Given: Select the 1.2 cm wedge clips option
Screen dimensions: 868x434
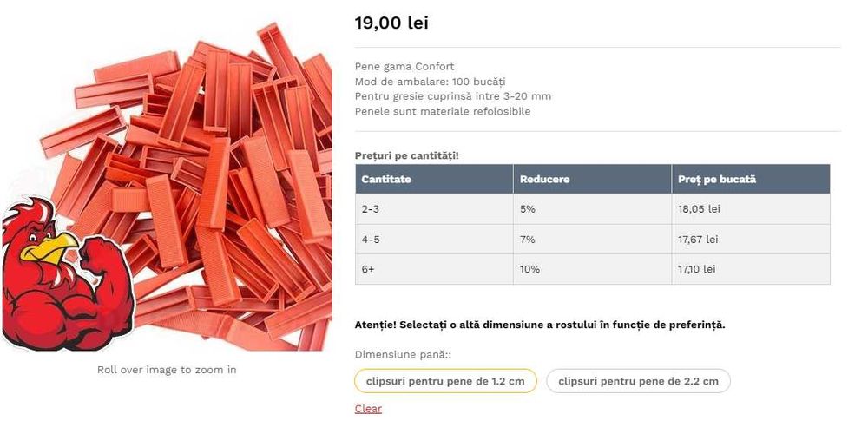Looking at the screenshot, I should (445, 381).
